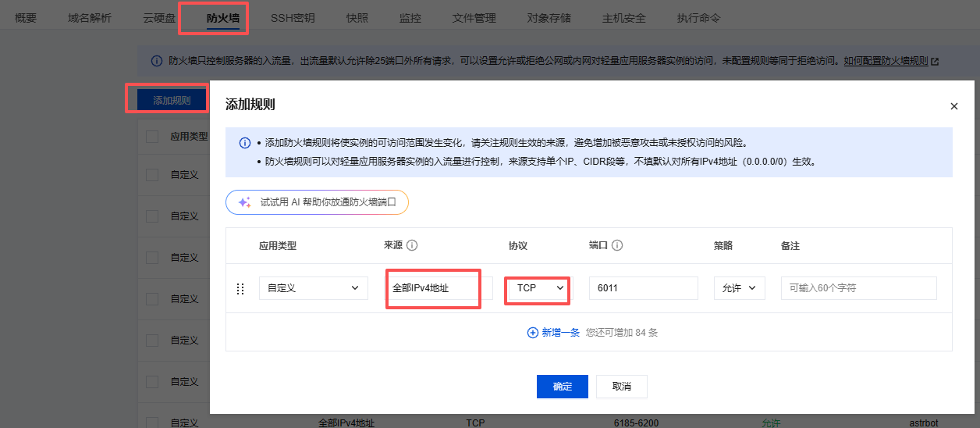The width and height of the screenshot is (980, 428).
Task: Click the green 允许 text in bottom row
Action: click(771, 423)
